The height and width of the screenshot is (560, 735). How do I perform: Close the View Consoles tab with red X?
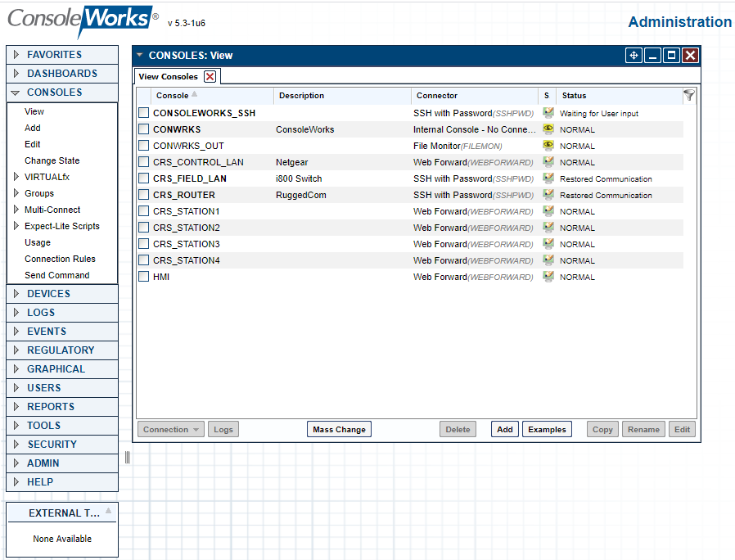coord(210,76)
